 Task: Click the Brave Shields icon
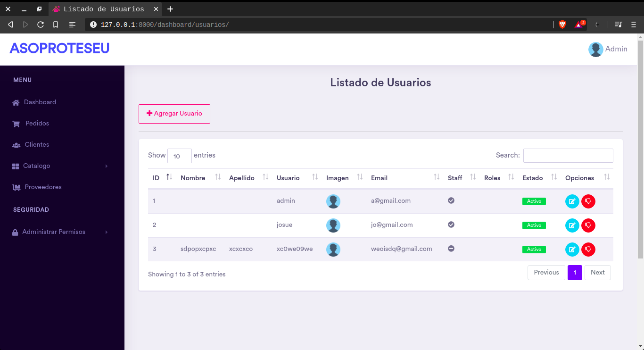click(x=562, y=25)
